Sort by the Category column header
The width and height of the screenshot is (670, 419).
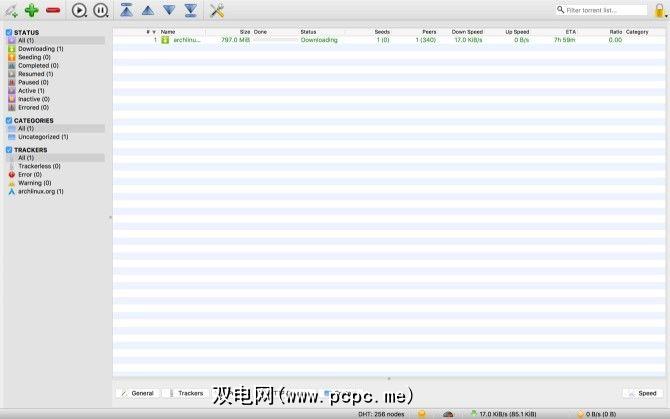coord(637,32)
